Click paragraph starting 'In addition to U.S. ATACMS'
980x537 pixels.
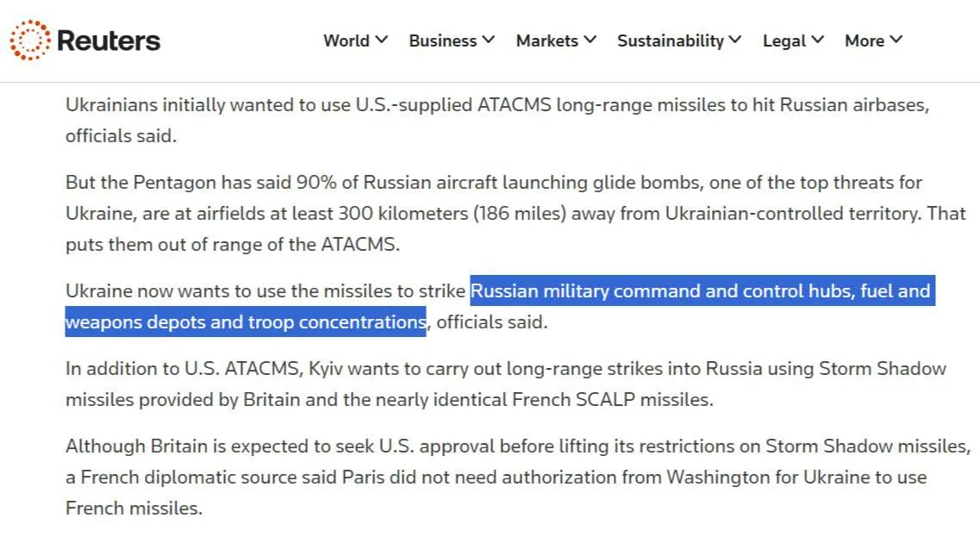pyautogui.click(x=500, y=384)
